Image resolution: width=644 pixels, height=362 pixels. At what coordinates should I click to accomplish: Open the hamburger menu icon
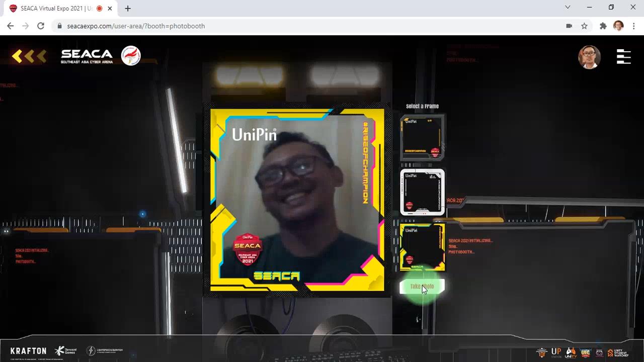point(623,57)
